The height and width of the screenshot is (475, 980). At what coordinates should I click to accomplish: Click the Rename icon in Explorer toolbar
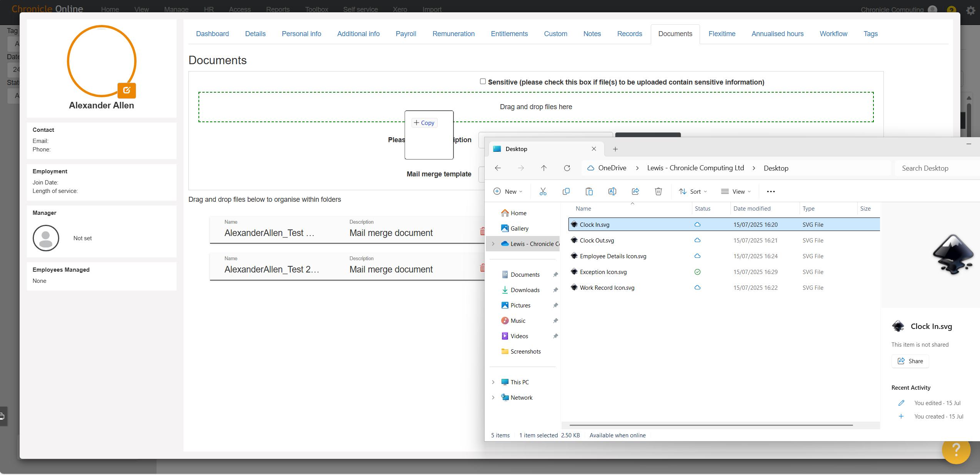click(x=612, y=191)
